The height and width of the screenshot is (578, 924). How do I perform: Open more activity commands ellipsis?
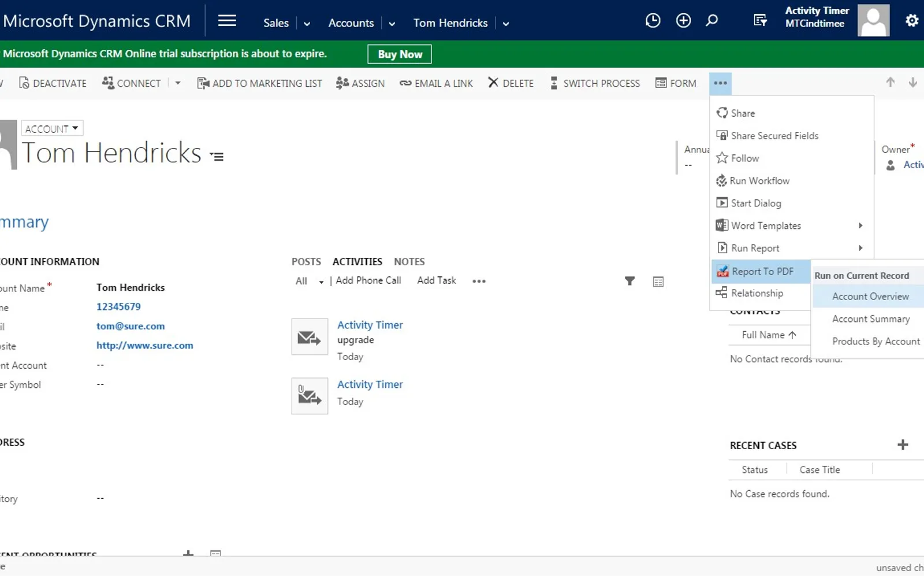479,281
